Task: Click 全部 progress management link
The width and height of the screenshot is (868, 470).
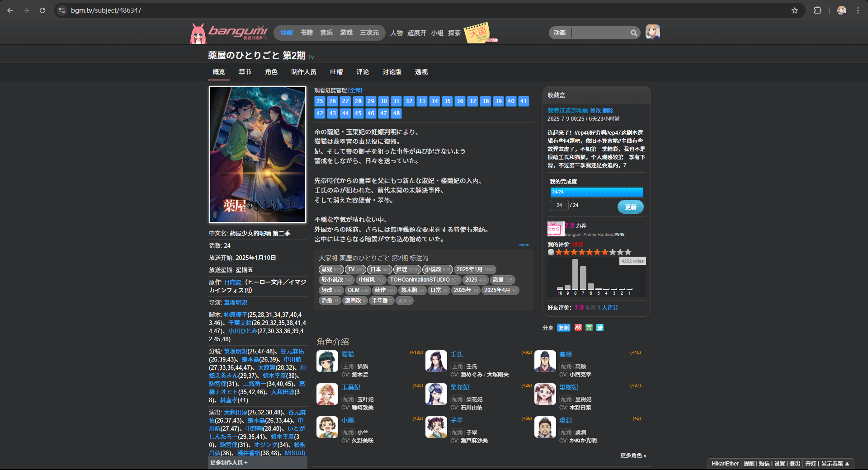Action: [x=355, y=90]
